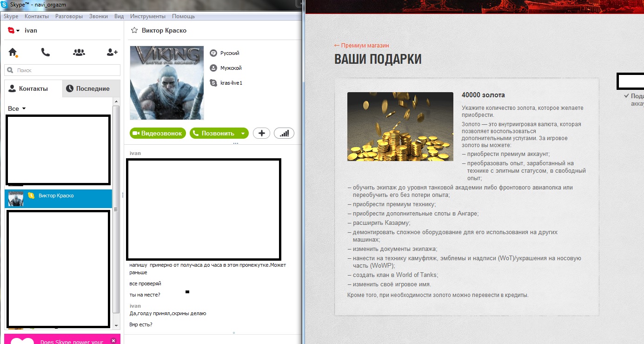
Task: Click the kras-live1 Skype name text
Action: [x=232, y=83]
